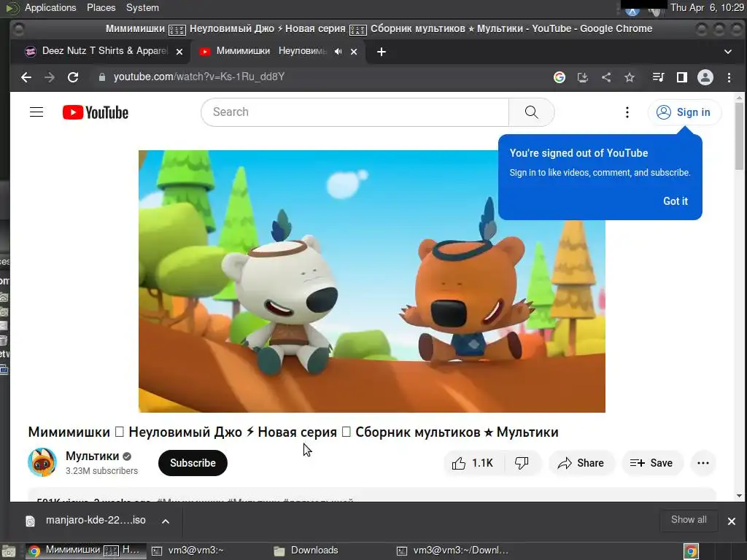The image size is (747, 560).
Task: Open Chrome three-dot menu
Action: click(729, 77)
